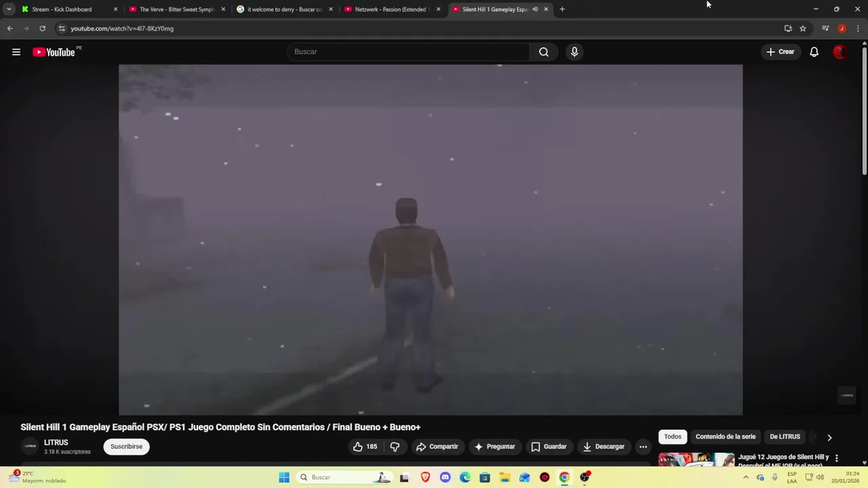Click the Compartir share button
Viewport: 868px width, 488px height.
pos(437,447)
